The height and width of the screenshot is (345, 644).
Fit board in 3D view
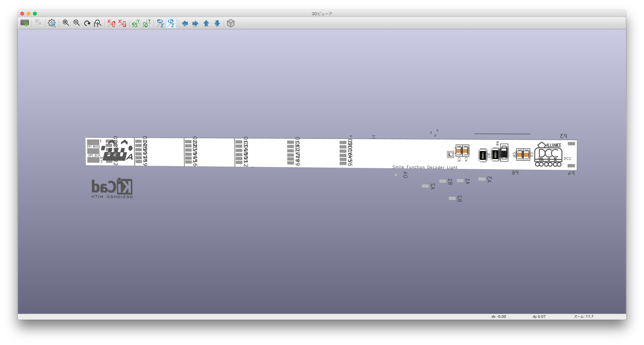pyautogui.click(x=98, y=23)
